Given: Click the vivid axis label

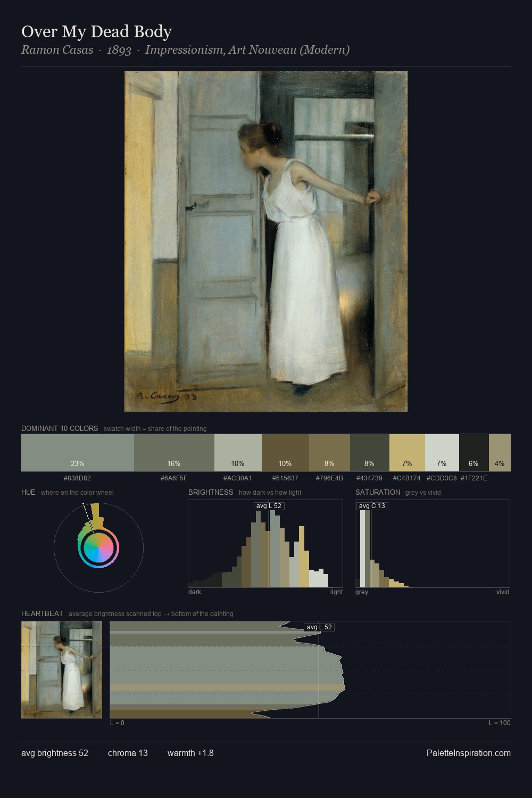Looking at the screenshot, I should [x=503, y=592].
